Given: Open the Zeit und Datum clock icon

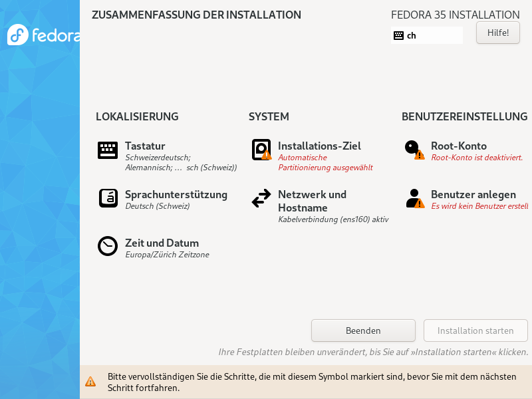Looking at the screenshot, I should coord(108,246).
